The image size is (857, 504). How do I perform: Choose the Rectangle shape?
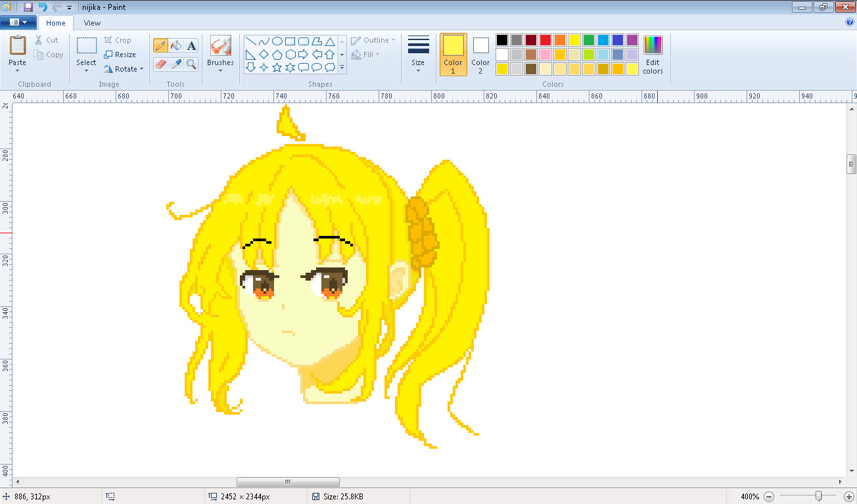click(x=290, y=41)
